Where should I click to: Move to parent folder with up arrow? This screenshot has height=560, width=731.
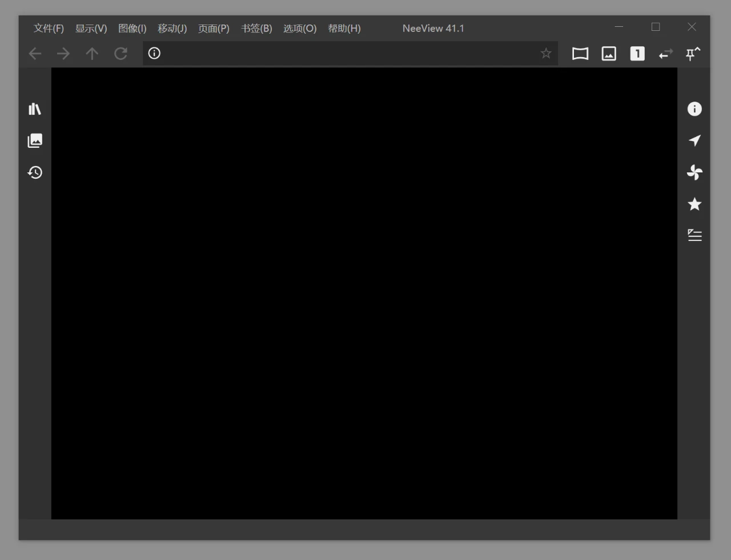[x=92, y=54]
